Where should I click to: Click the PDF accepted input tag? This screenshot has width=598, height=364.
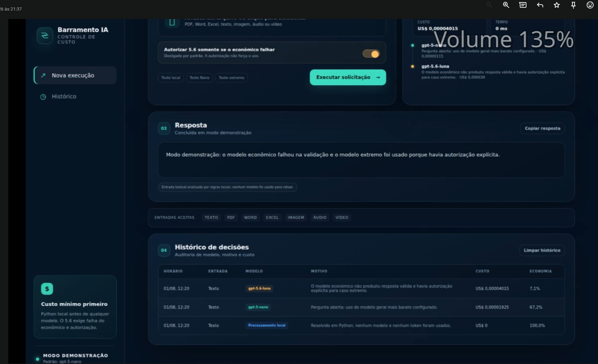tap(231, 218)
